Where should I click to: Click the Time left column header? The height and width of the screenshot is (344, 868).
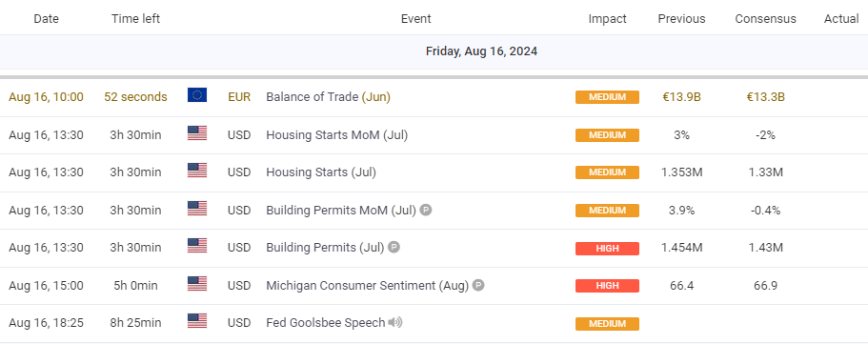click(x=135, y=19)
